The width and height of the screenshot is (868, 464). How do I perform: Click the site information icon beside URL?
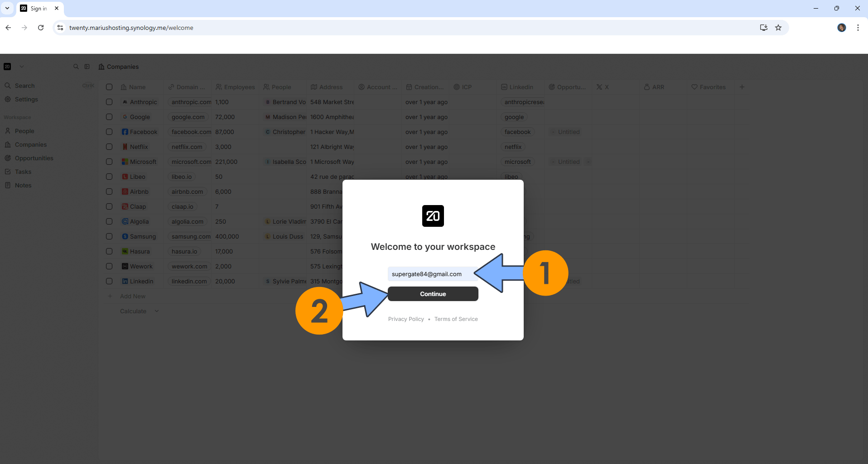click(x=60, y=28)
